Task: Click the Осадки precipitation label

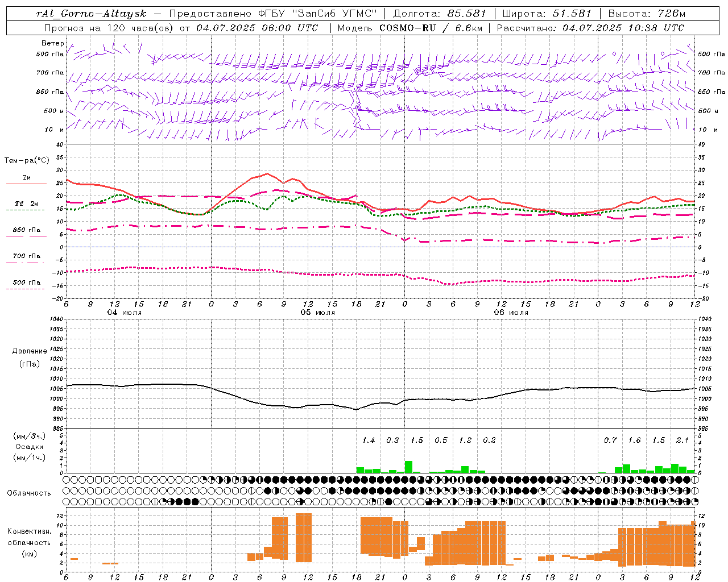Action: coord(30,447)
